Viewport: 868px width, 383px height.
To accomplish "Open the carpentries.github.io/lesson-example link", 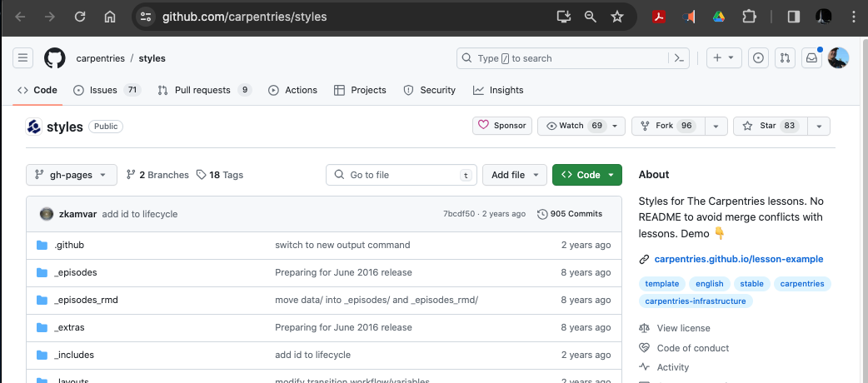I will (x=738, y=259).
